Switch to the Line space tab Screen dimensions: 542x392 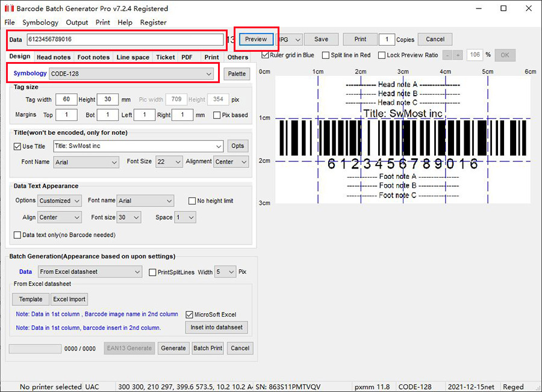pyautogui.click(x=132, y=57)
